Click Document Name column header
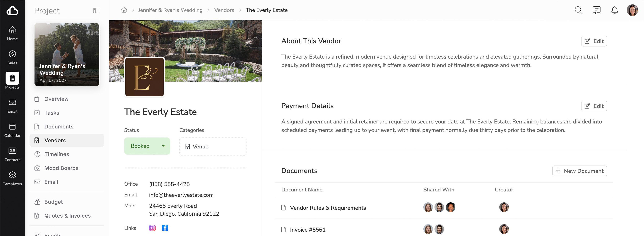644x236 pixels. 302,190
